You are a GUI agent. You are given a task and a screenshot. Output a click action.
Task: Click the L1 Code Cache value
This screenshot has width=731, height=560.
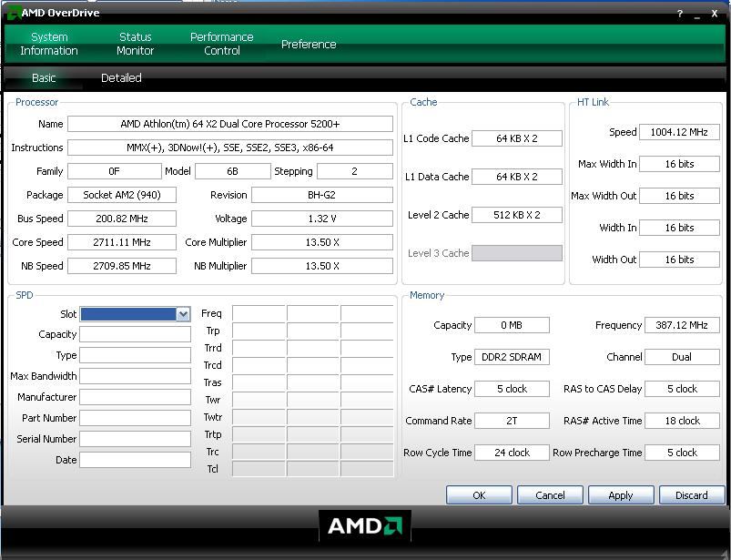coord(517,138)
